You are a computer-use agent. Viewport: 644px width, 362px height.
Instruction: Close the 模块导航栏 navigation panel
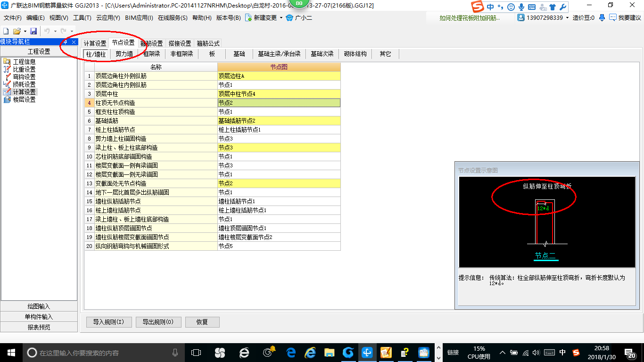coord(74,42)
